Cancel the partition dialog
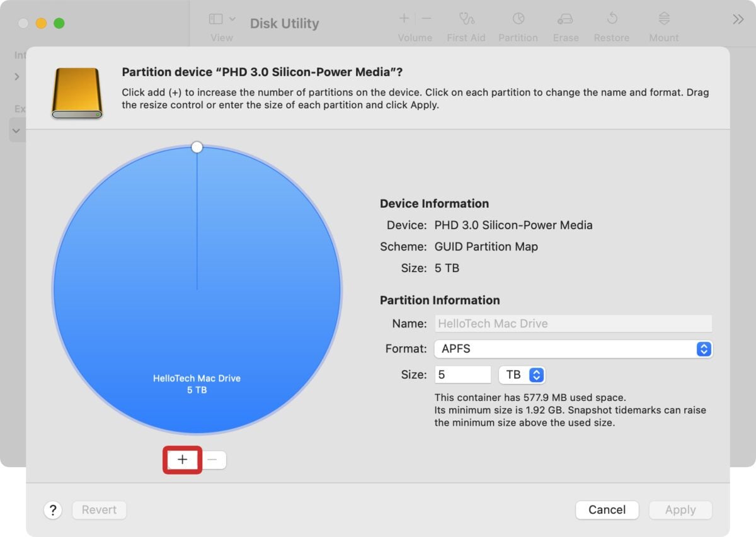This screenshot has height=537, width=756. (x=607, y=510)
